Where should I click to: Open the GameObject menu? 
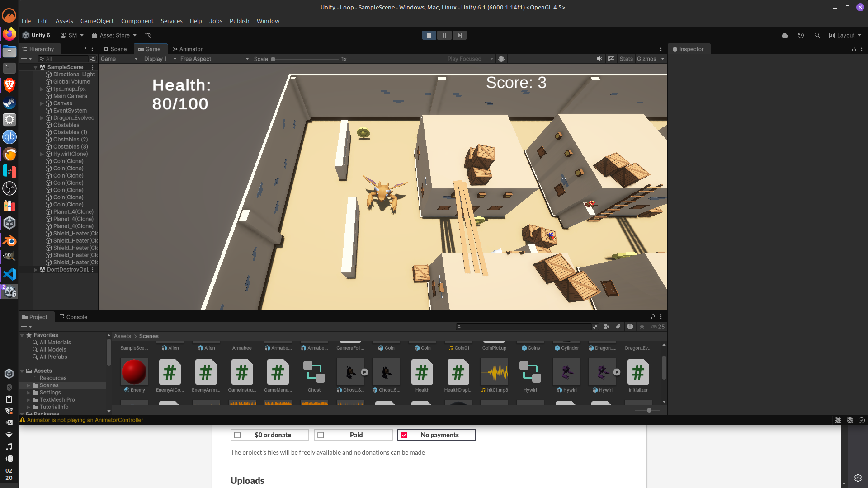97,21
